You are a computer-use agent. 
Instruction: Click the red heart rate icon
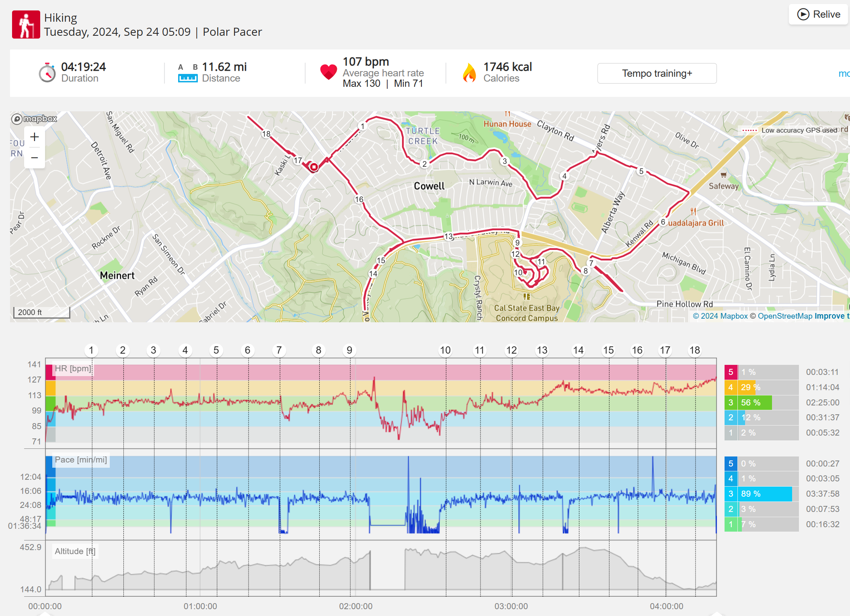pyautogui.click(x=328, y=72)
